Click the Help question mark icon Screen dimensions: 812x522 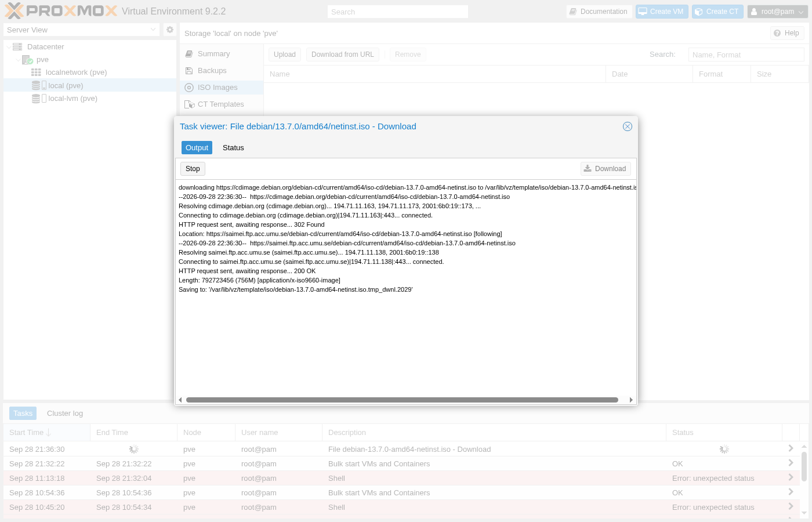[x=777, y=33]
